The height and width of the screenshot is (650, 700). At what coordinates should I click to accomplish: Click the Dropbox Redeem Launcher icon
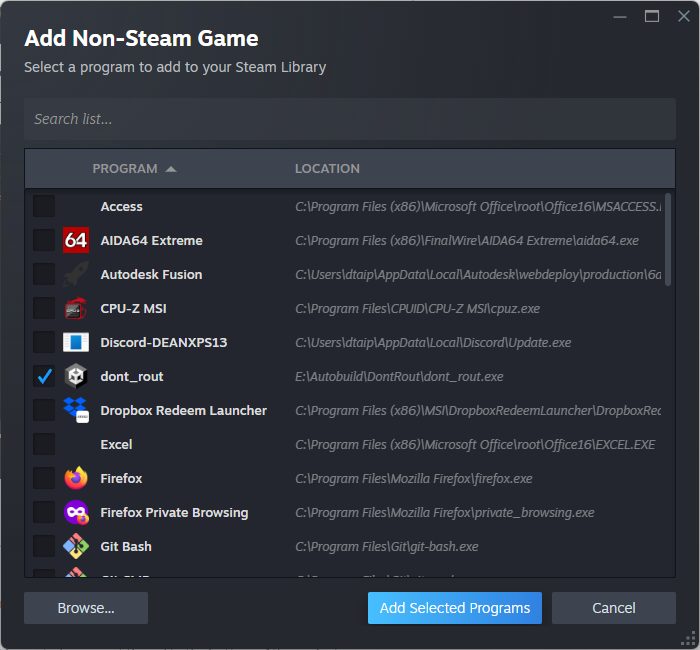pos(76,410)
